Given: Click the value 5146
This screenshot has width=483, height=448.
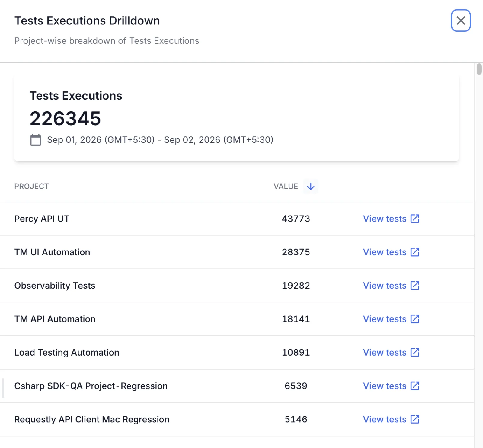Looking at the screenshot, I should coord(296,420).
